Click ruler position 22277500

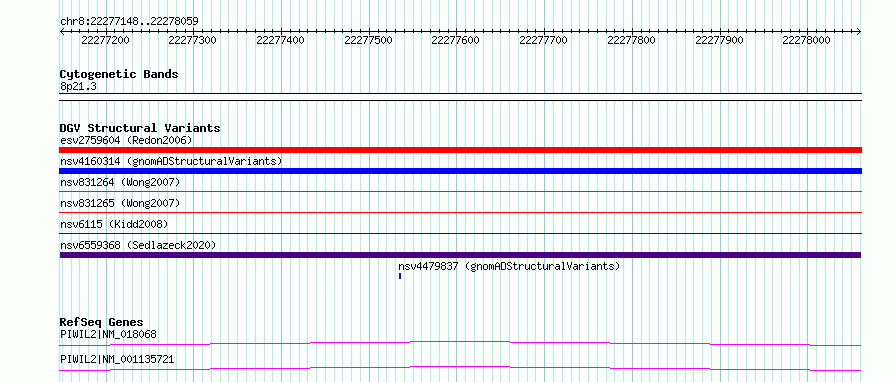pos(368,40)
